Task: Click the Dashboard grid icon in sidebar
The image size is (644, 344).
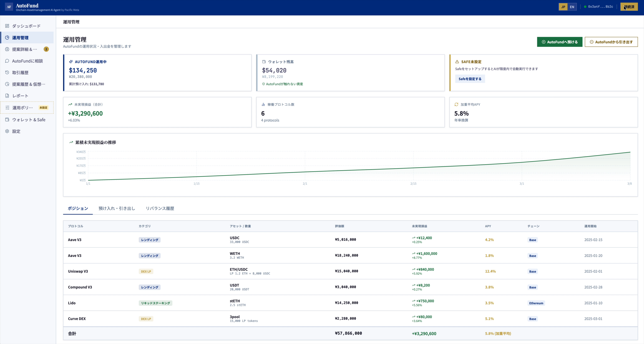Action: pyautogui.click(x=7, y=26)
